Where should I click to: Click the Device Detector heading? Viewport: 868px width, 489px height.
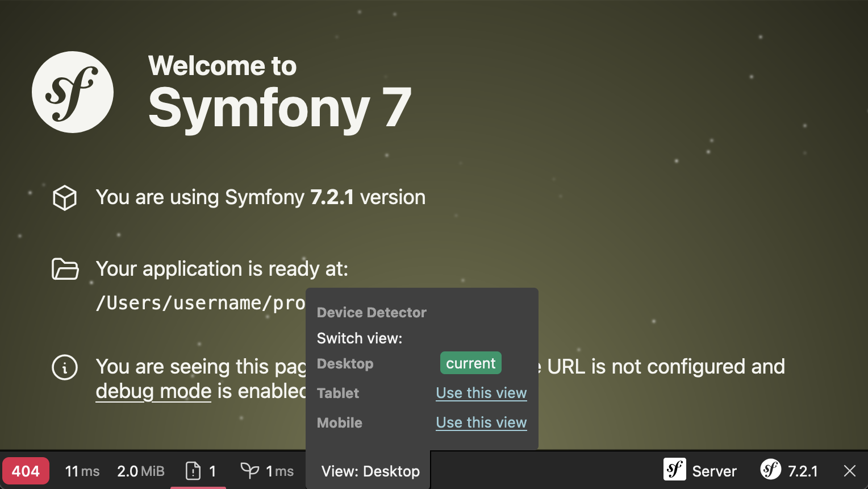(x=372, y=312)
